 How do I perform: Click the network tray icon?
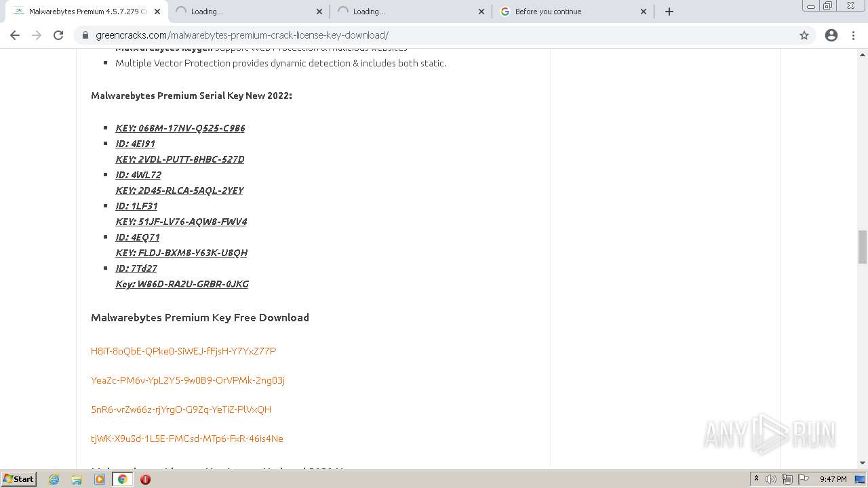tap(787, 479)
